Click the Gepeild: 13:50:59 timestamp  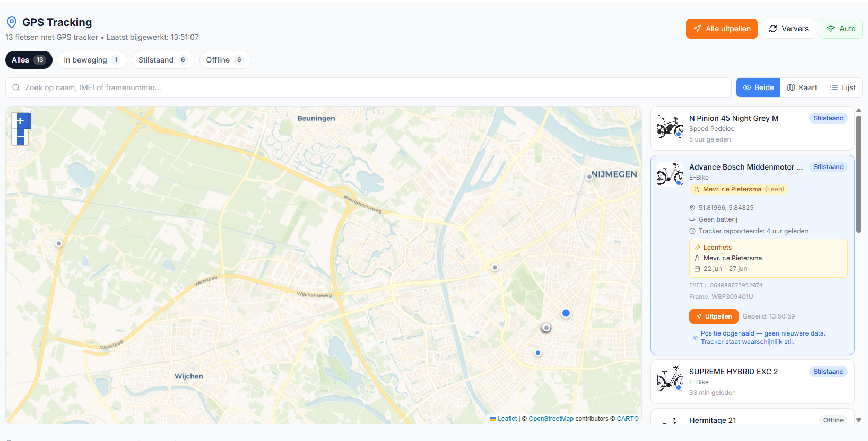click(769, 316)
